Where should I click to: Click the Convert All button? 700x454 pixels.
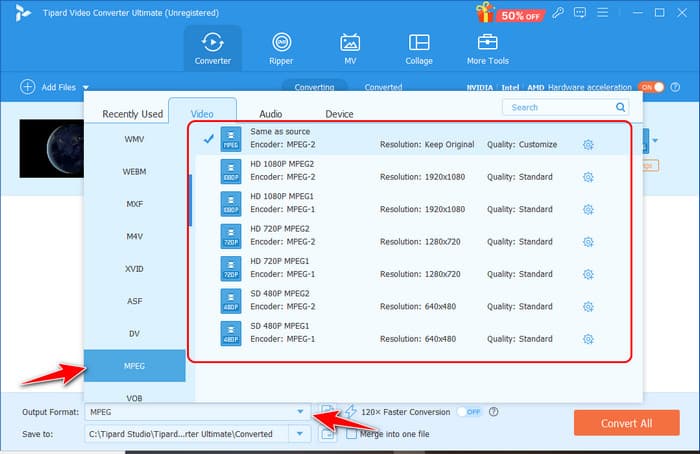pos(627,423)
